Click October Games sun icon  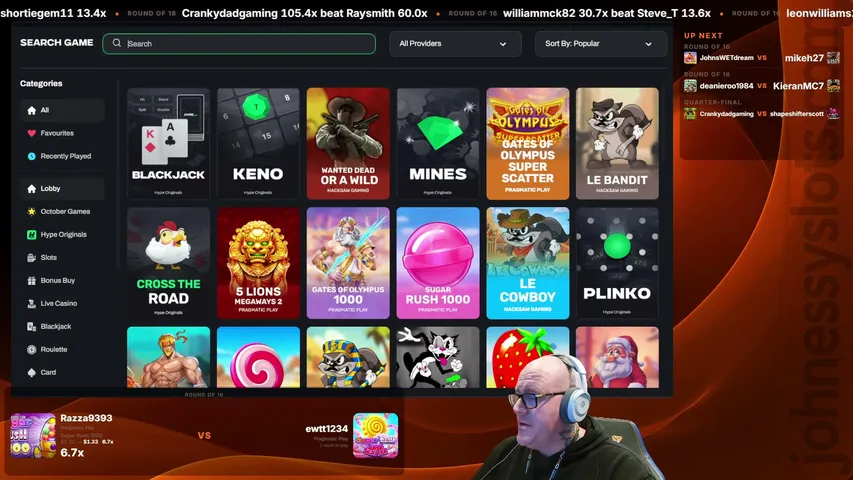pos(32,212)
